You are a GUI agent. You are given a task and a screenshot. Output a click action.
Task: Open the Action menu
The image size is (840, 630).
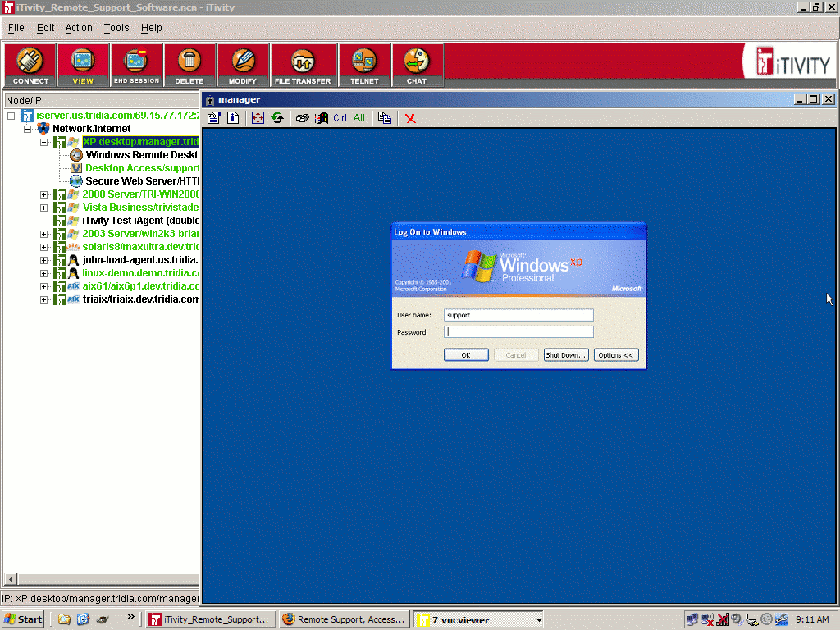(79, 28)
